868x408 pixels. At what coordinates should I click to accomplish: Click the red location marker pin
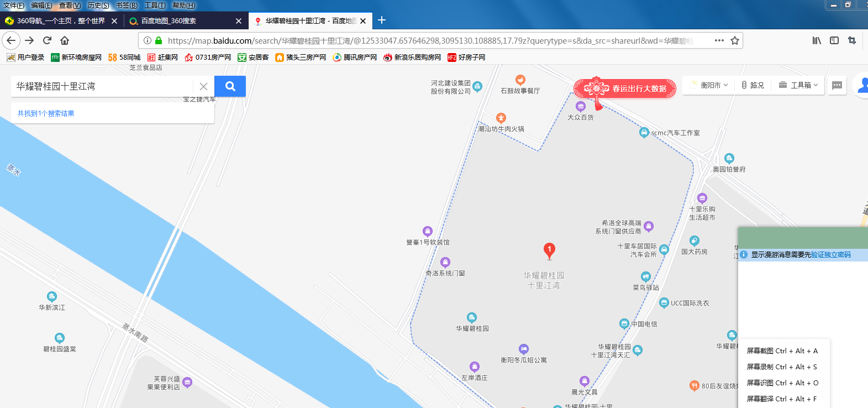[x=549, y=250]
